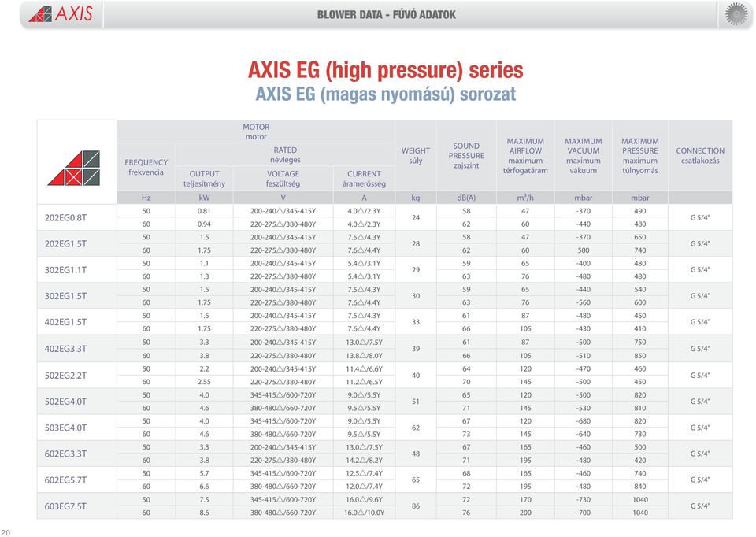This screenshot has height=537, width=756.
Task: Click the MAXIMUM AIRFLOW column header
Action: click(525, 155)
